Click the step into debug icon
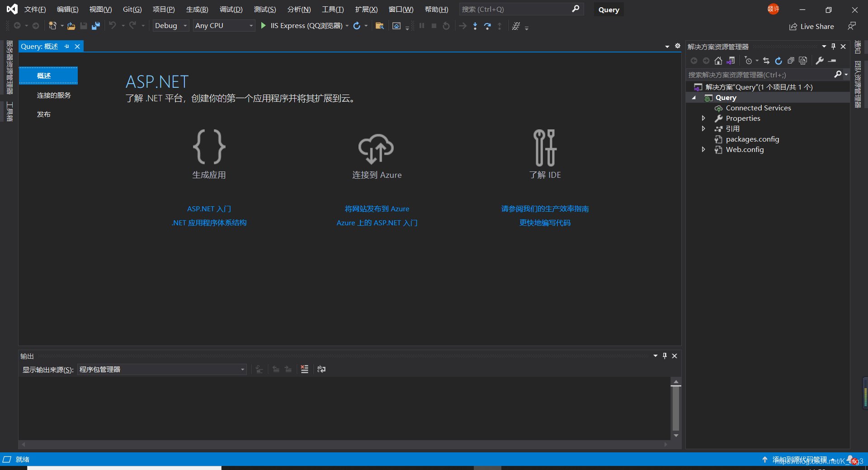 pyautogui.click(x=475, y=26)
